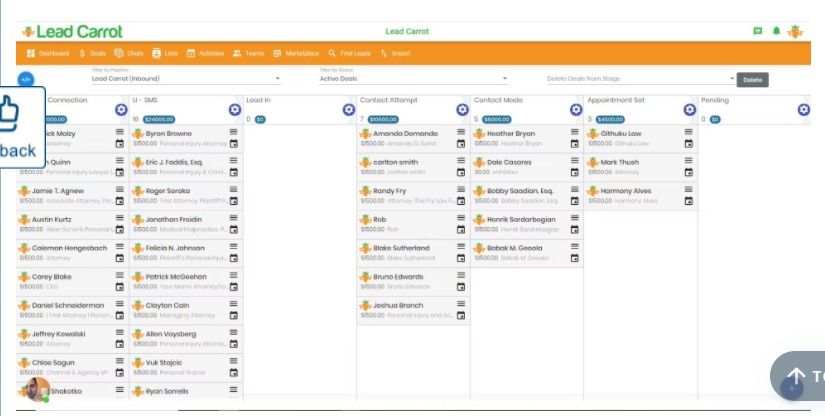825x416 pixels.
Task: Open the Daniel Schneiderman deal
Action: pos(73,310)
